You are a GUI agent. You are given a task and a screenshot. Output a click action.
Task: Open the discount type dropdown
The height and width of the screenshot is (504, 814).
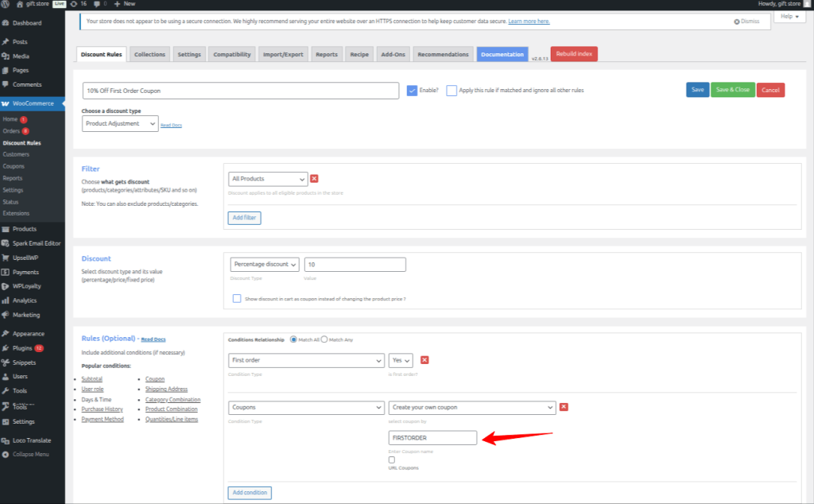[x=119, y=123]
